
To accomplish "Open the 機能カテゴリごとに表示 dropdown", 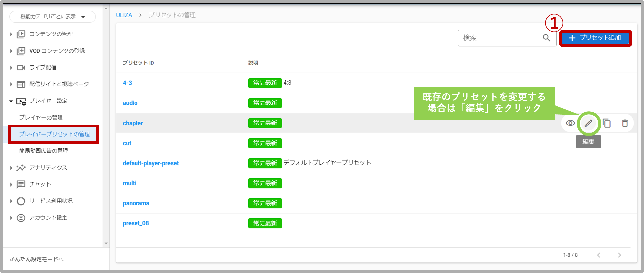I will click(53, 17).
